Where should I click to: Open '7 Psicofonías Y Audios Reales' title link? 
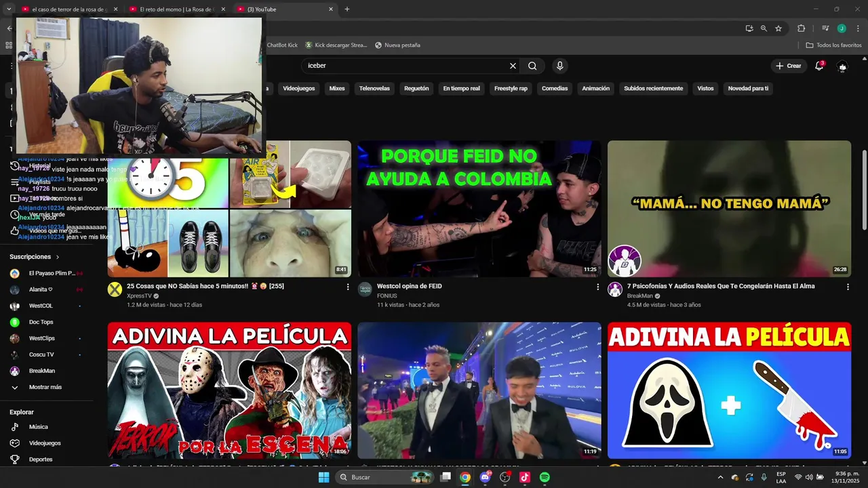[721, 286]
